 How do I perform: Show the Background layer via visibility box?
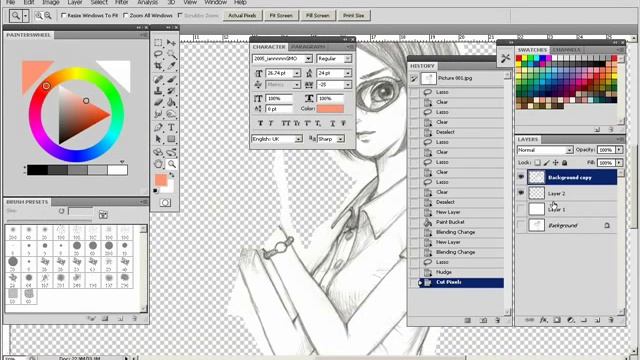click(x=521, y=225)
